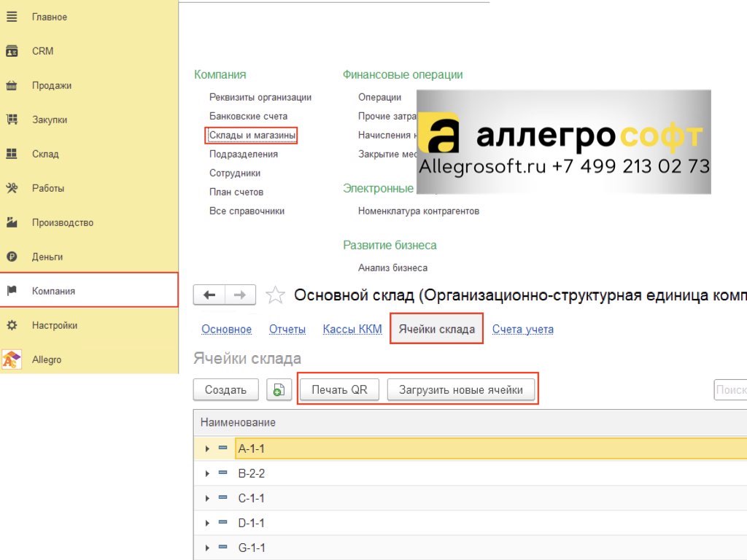Click the Продажи basket icon
The image size is (747, 560).
tap(12, 86)
